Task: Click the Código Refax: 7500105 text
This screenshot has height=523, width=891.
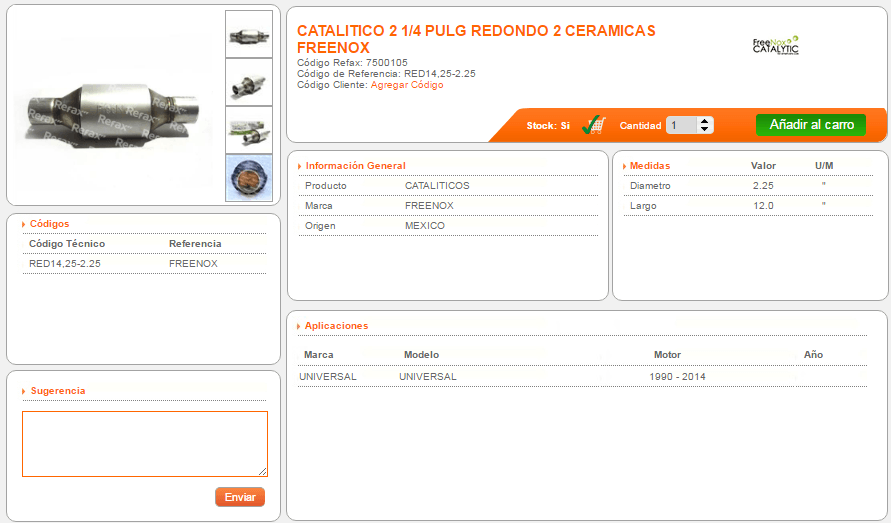Action: pos(352,63)
